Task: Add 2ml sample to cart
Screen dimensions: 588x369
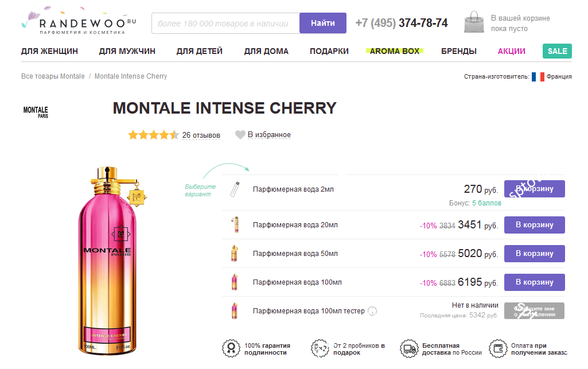Action: (x=535, y=189)
